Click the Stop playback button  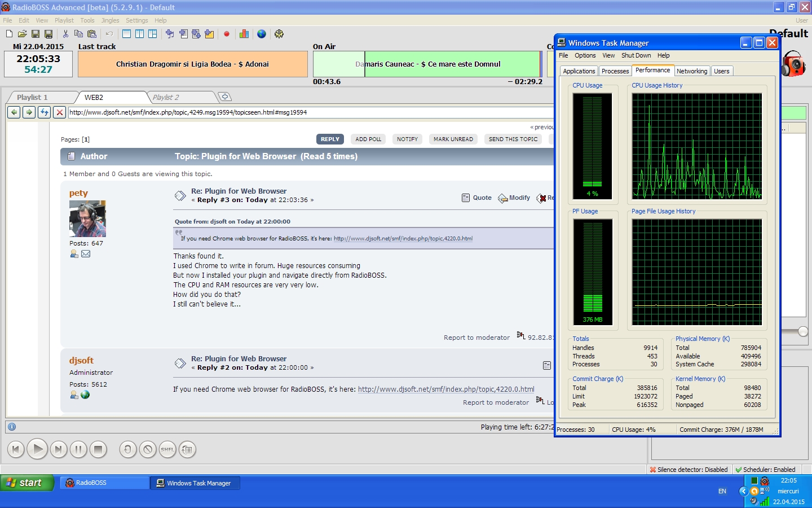[98, 449]
